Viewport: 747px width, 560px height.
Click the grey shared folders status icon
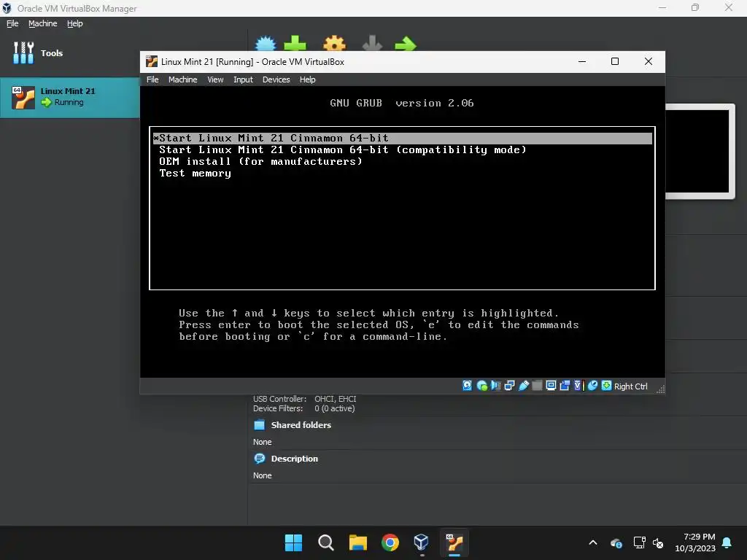[537, 386]
